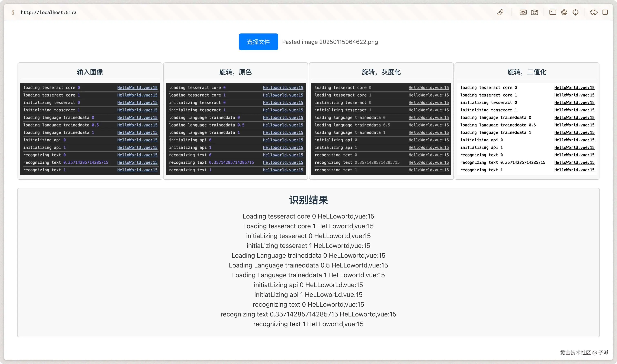Click the camera screenshot icon
The width and height of the screenshot is (617, 364).
click(534, 12)
